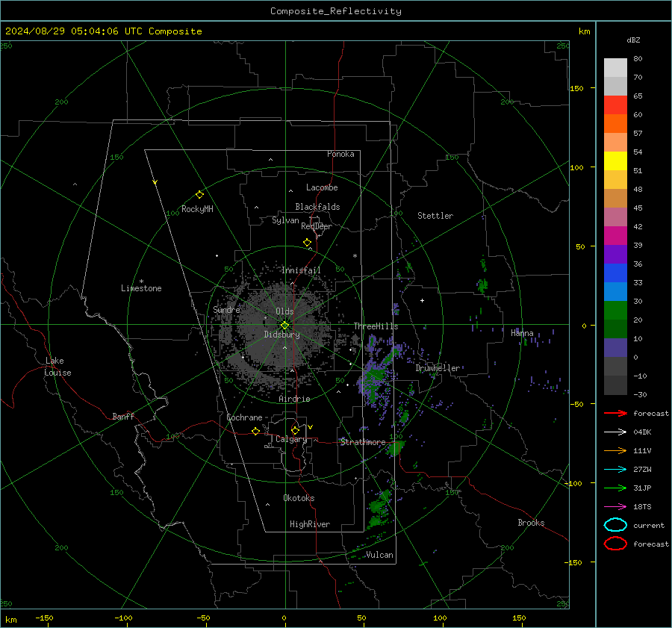
Task: Pick the bright yellow 51-54 dBZ swatch
Action: pyautogui.click(x=615, y=161)
